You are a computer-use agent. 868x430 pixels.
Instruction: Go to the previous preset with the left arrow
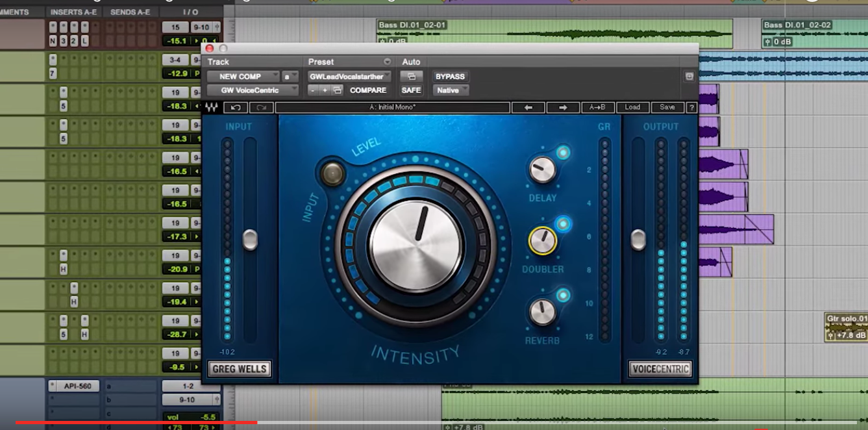[x=528, y=107]
